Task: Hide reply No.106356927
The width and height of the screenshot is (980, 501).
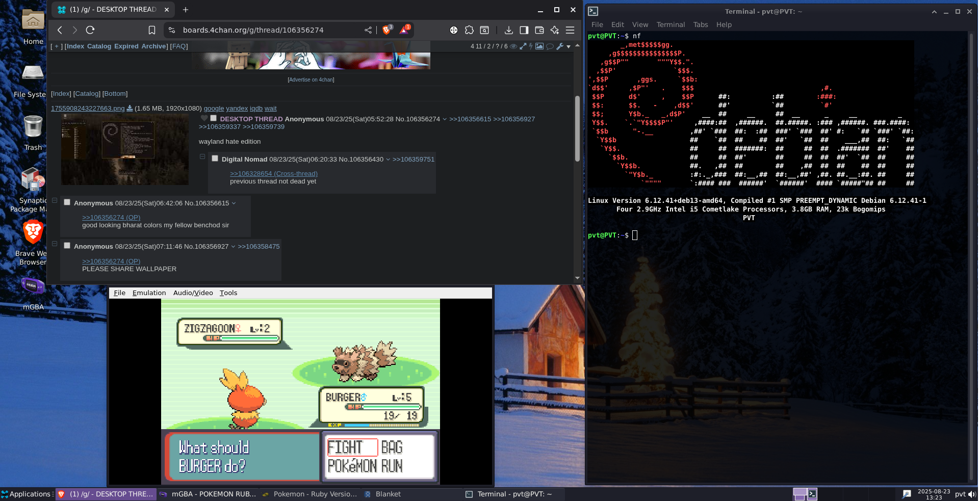Action: (55, 244)
